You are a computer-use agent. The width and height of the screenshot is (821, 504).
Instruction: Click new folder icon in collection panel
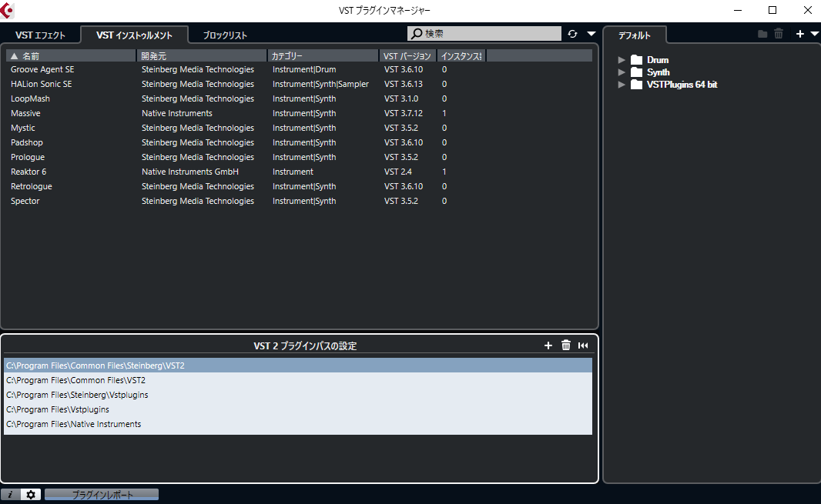762,34
